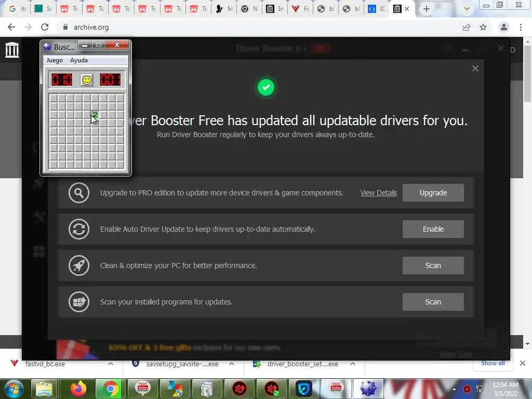Open the iTop blue shield taskbar icon

point(303,389)
